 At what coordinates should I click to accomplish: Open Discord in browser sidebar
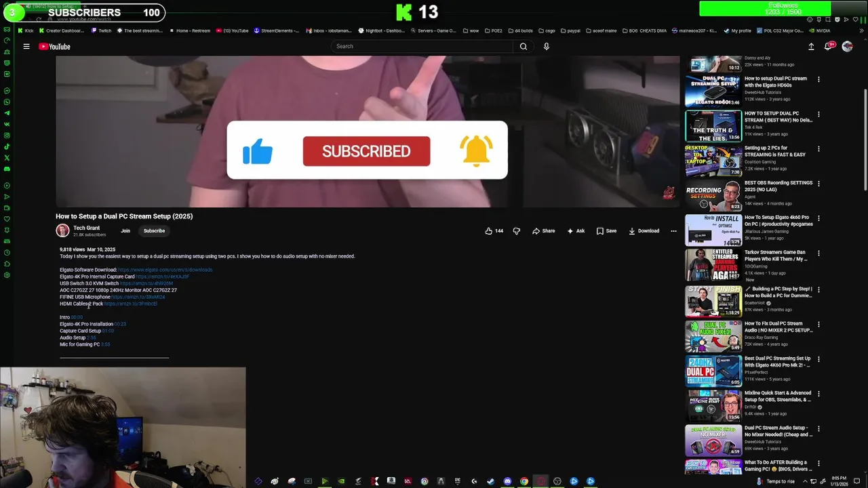click(x=7, y=169)
